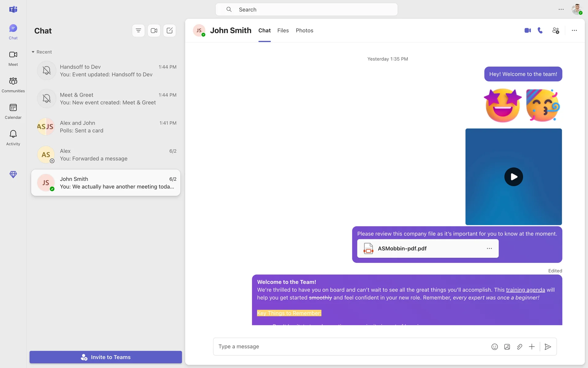Open the Calendar from the sidebar

coord(13,110)
